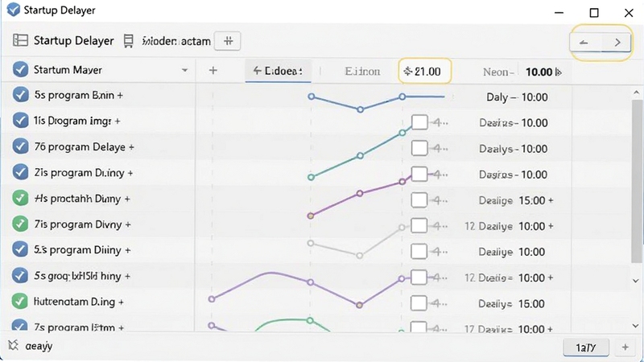Expand plus next to '7is program Divny'
This screenshot has height=362, width=644.
[128, 225]
